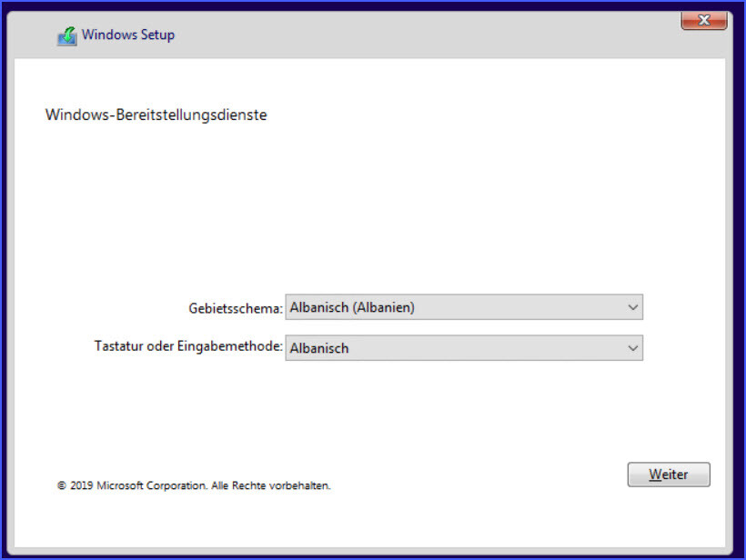Click the Windows-Bereitstellungsdienste heading

(x=156, y=115)
